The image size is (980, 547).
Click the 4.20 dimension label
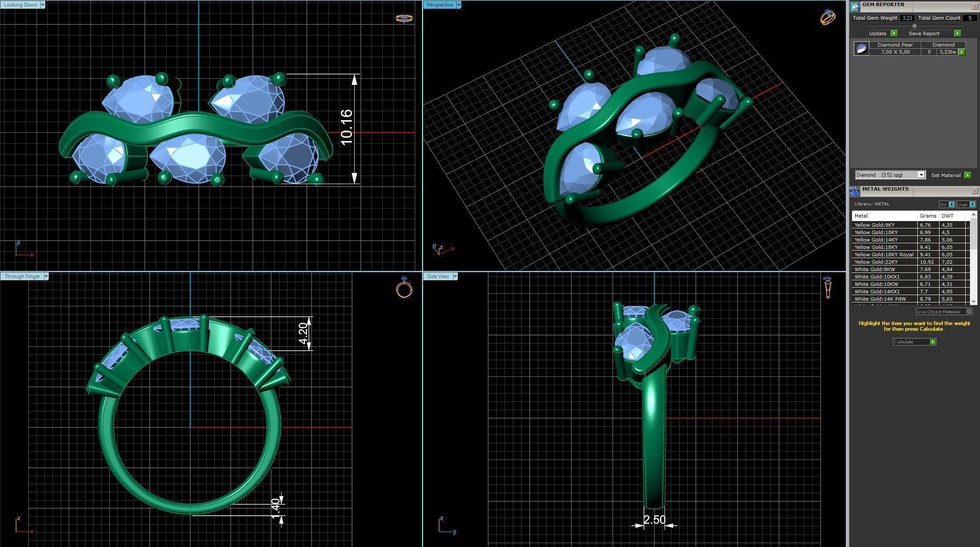303,333
